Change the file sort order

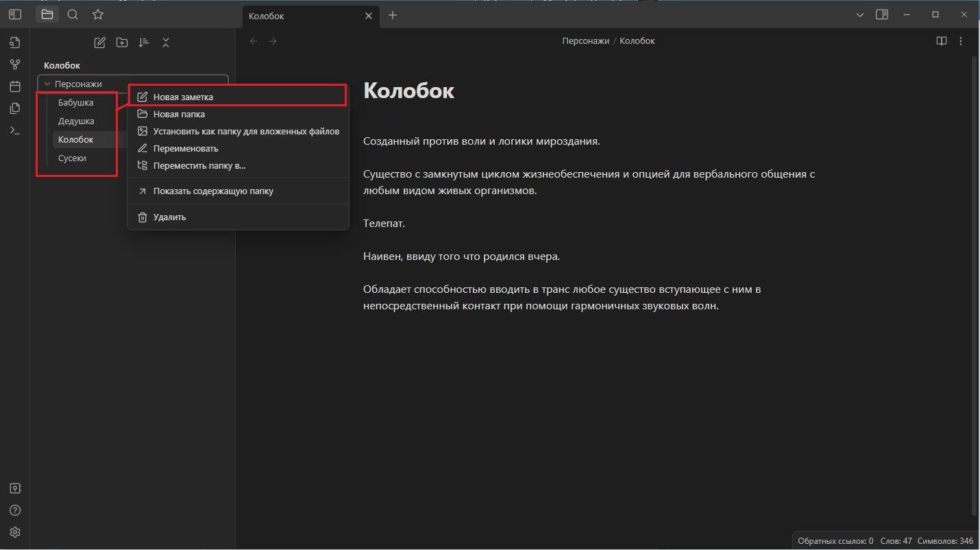pos(144,43)
